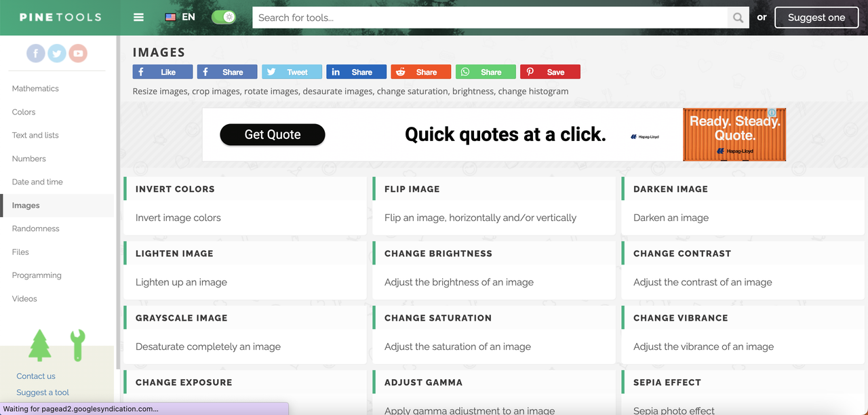The width and height of the screenshot is (868, 415).
Task: Click the Facebook Like button
Action: tap(163, 72)
